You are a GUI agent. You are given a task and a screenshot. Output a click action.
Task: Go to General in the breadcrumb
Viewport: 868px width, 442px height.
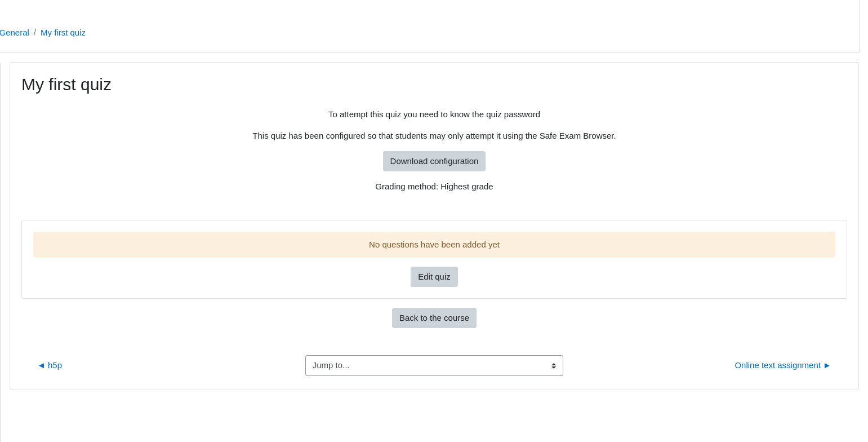tap(14, 33)
